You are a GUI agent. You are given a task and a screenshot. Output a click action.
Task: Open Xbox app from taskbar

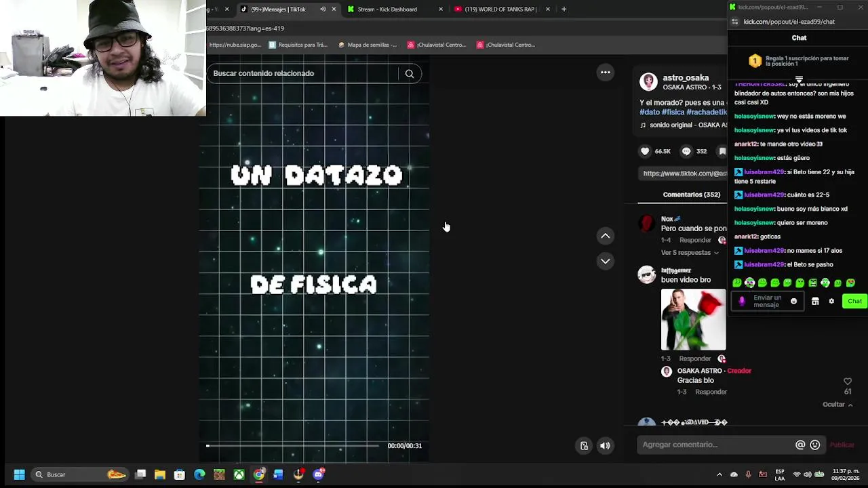pos(239,474)
